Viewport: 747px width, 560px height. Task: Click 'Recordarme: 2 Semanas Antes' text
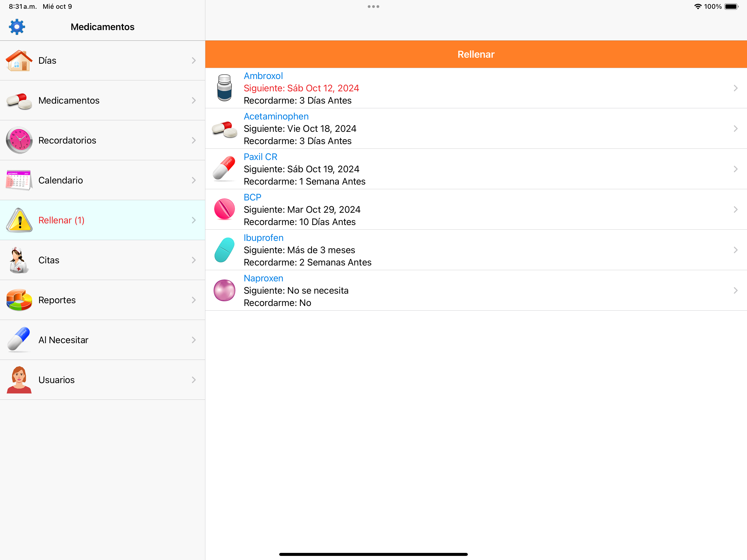307,262
